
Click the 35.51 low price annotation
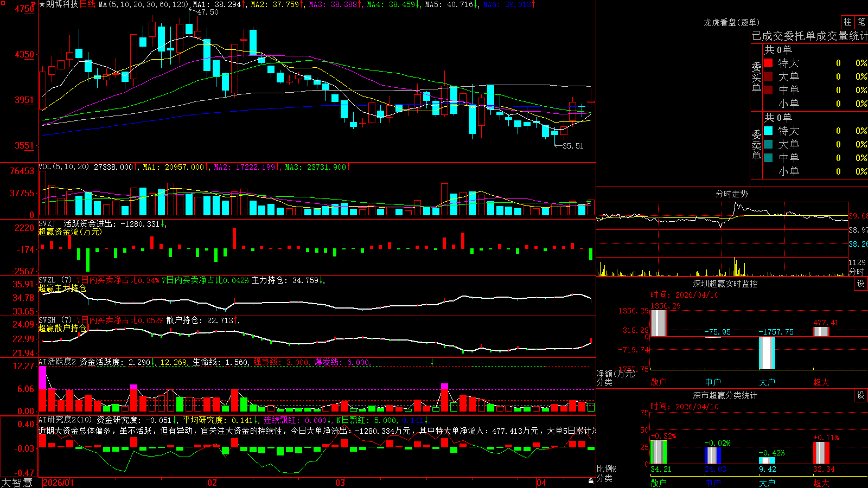coord(573,146)
